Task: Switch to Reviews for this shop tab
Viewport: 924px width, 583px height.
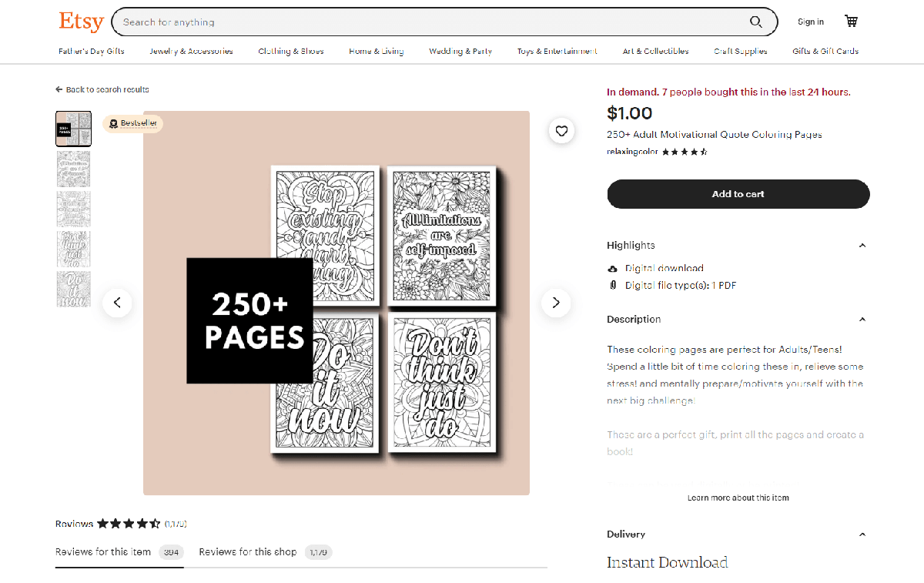Action: tap(248, 552)
